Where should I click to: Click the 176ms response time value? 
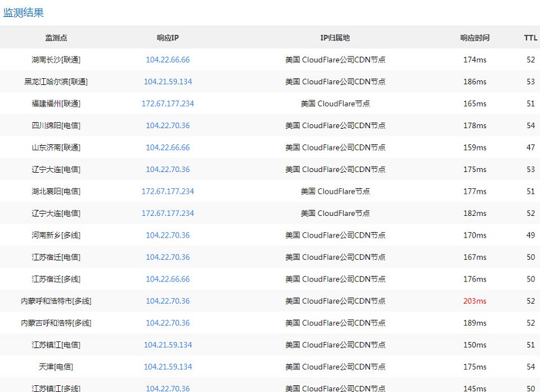pyautogui.click(x=475, y=279)
